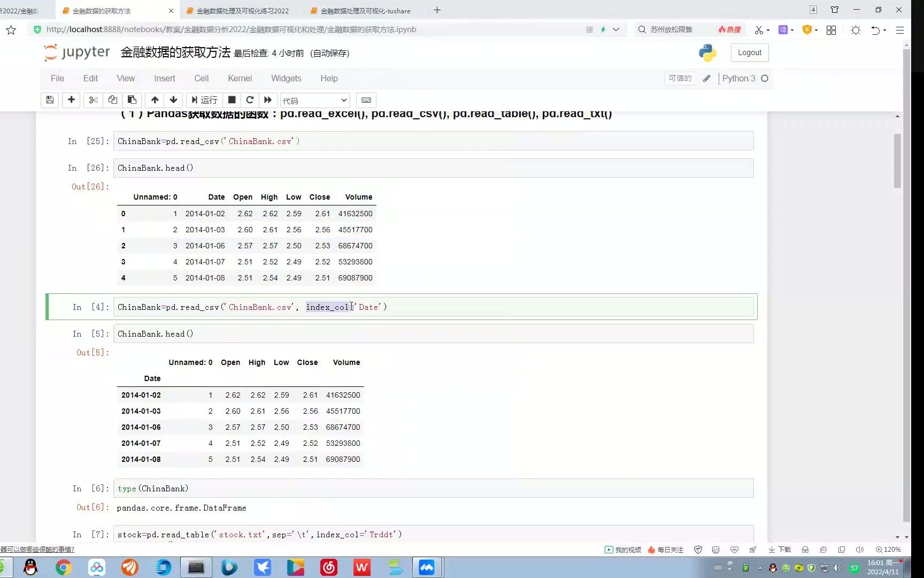
Task: Open the Help menu
Action: click(329, 78)
